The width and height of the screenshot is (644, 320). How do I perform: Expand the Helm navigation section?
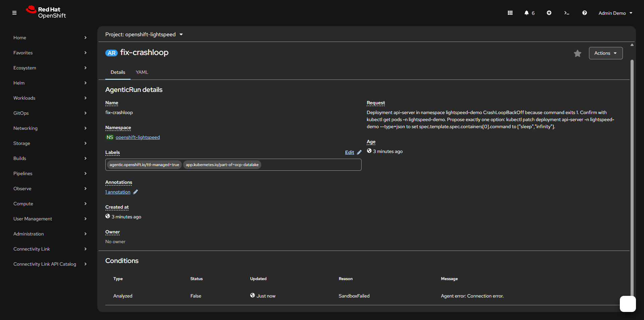[x=50, y=83]
